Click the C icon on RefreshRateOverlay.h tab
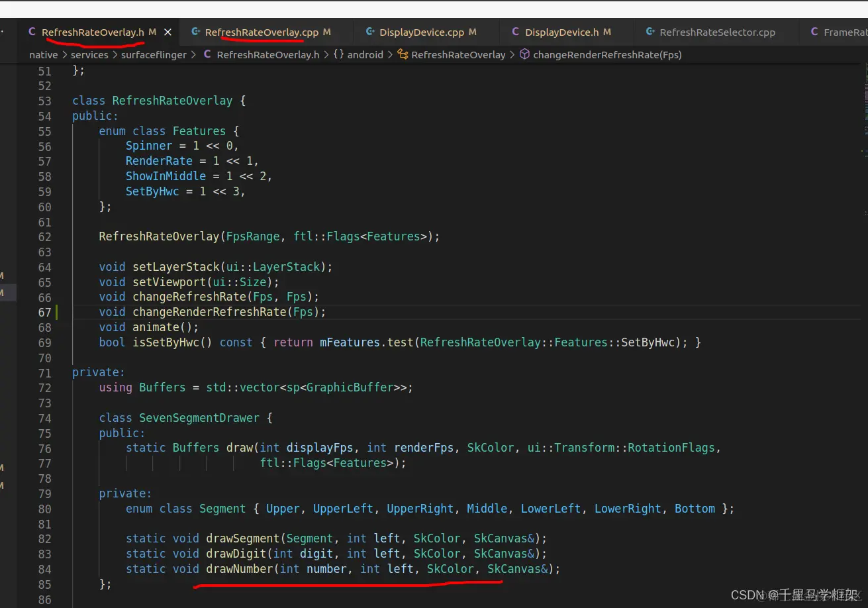 tap(32, 32)
